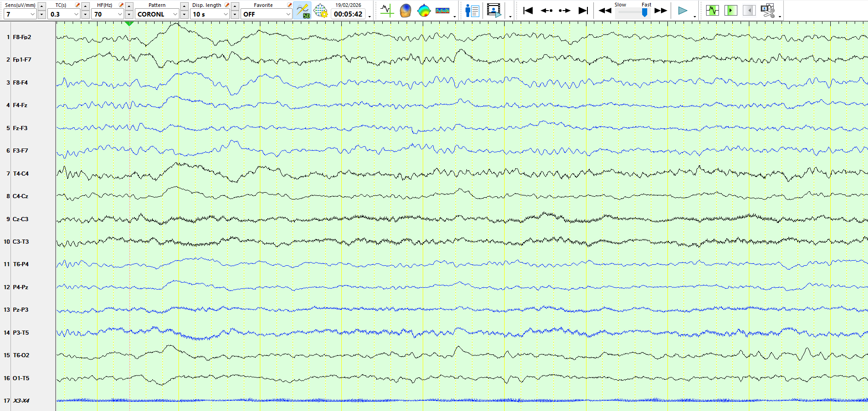Open the 3D head voltage map
The width and height of the screenshot is (868, 411).
(405, 10)
